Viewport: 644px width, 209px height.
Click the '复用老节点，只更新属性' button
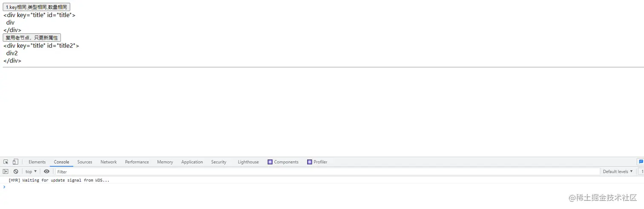pyautogui.click(x=32, y=38)
